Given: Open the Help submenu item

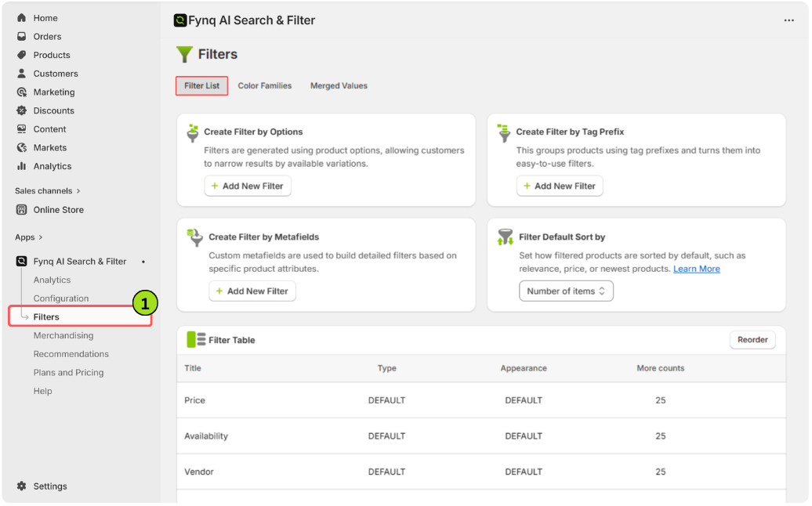Looking at the screenshot, I should [x=43, y=392].
